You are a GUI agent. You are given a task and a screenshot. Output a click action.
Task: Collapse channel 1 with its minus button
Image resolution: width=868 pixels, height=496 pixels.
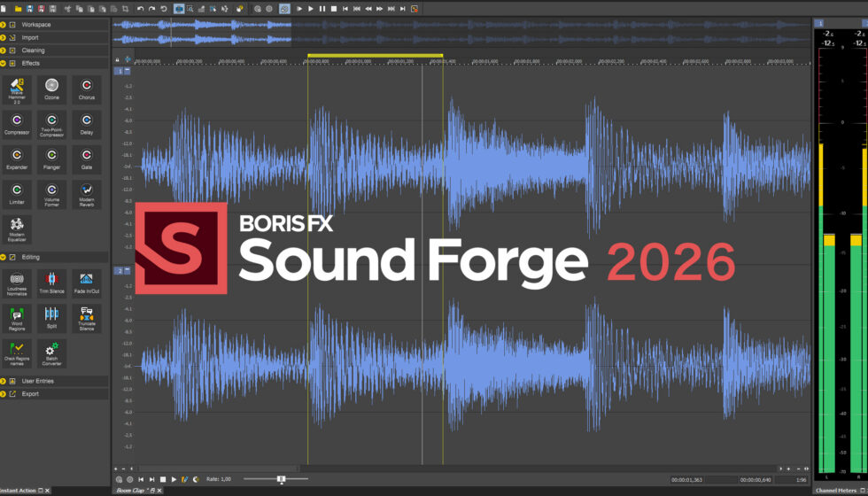pyautogui.click(x=128, y=71)
